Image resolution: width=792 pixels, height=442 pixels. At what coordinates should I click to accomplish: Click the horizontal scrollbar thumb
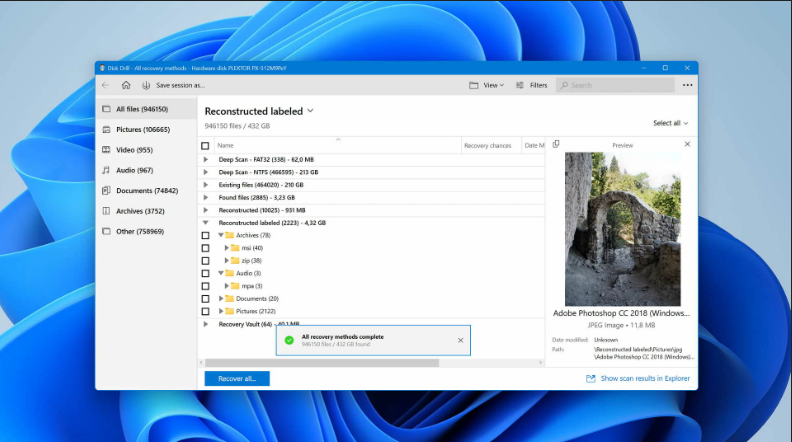click(x=322, y=363)
